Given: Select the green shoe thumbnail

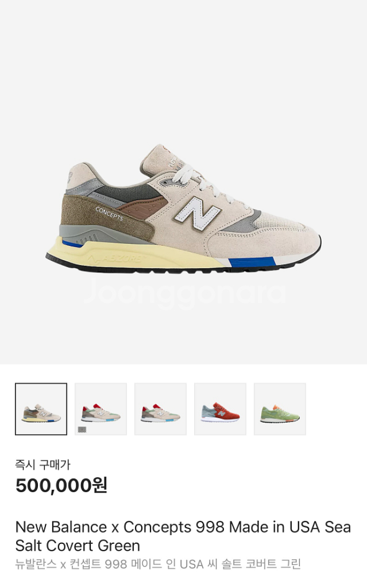Looking at the screenshot, I should pyautogui.click(x=280, y=409).
